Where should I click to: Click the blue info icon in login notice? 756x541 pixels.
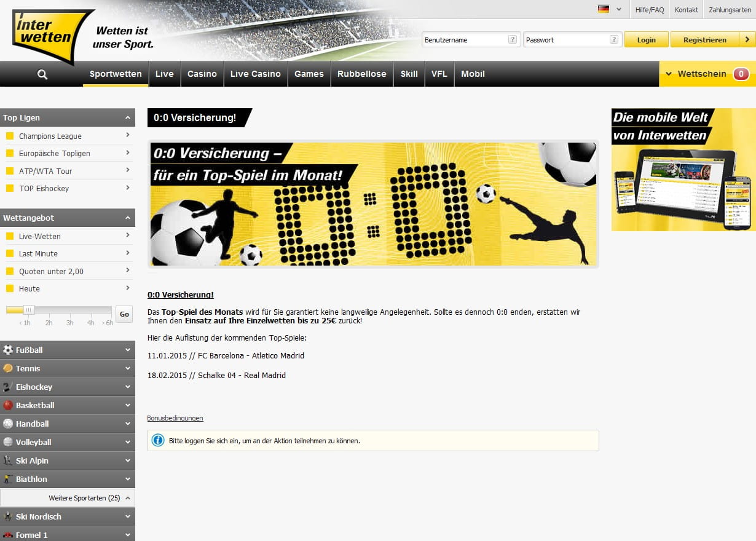click(x=158, y=440)
